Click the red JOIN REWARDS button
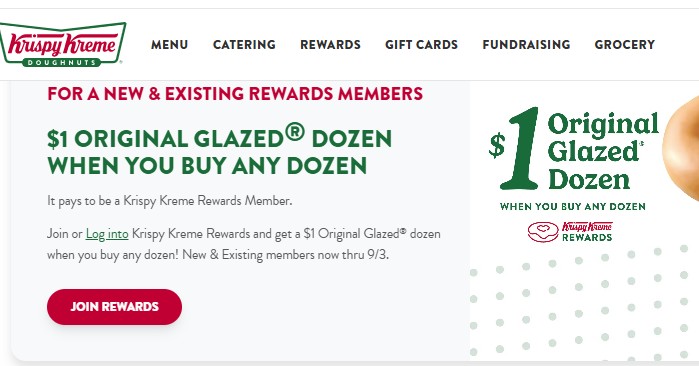 (x=115, y=307)
